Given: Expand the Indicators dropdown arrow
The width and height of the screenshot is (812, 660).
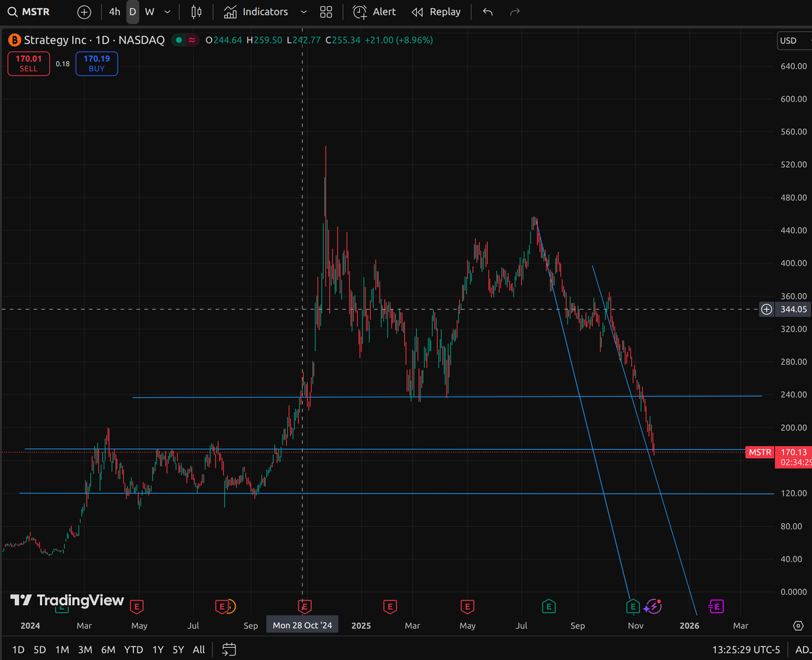Looking at the screenshot, I should tap(303, 12).
